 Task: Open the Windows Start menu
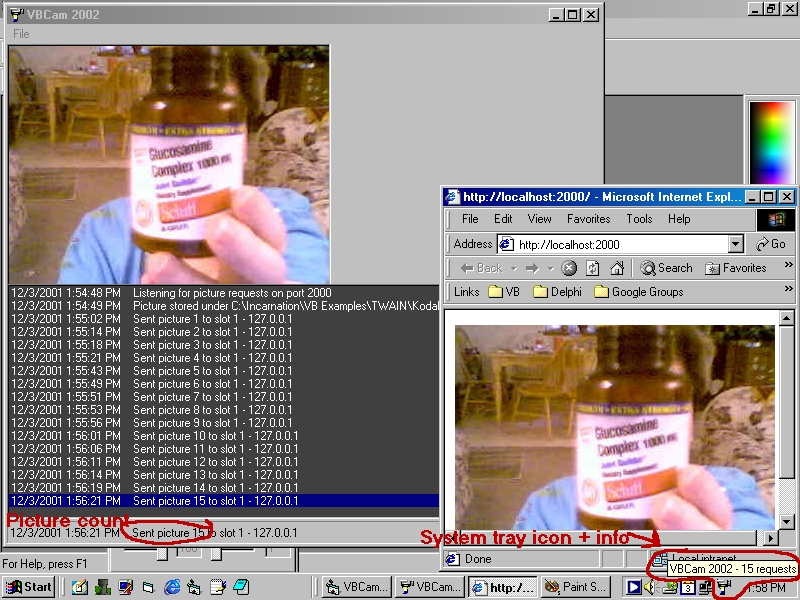click(x=30, y=587)
